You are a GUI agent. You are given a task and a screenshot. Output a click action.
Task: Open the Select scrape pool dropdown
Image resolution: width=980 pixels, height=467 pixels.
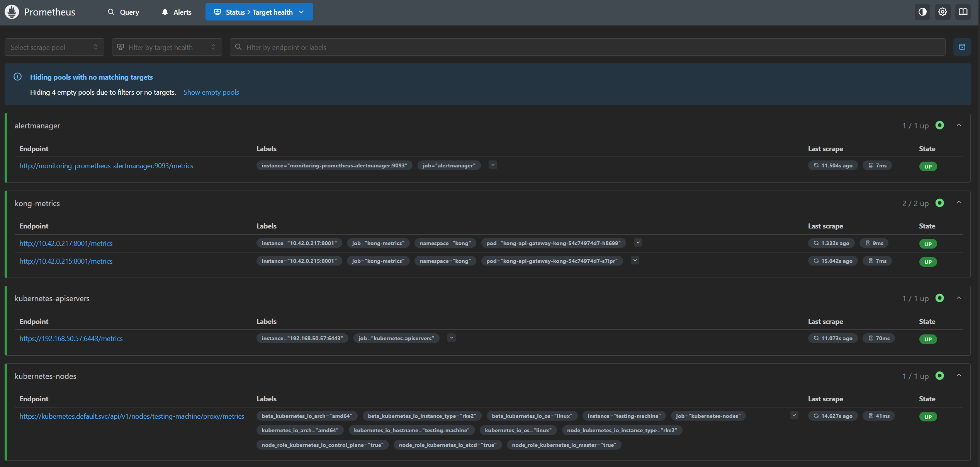(54, 47)
